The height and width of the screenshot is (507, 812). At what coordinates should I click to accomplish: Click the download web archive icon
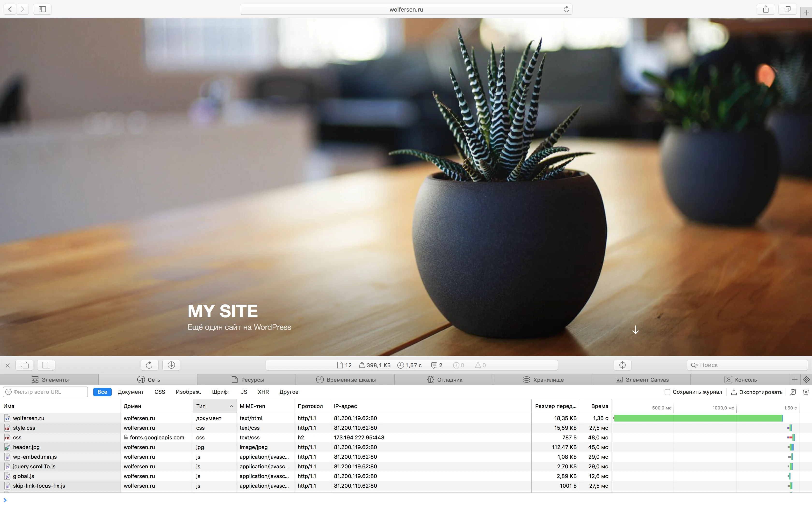[x=171, y=365]
